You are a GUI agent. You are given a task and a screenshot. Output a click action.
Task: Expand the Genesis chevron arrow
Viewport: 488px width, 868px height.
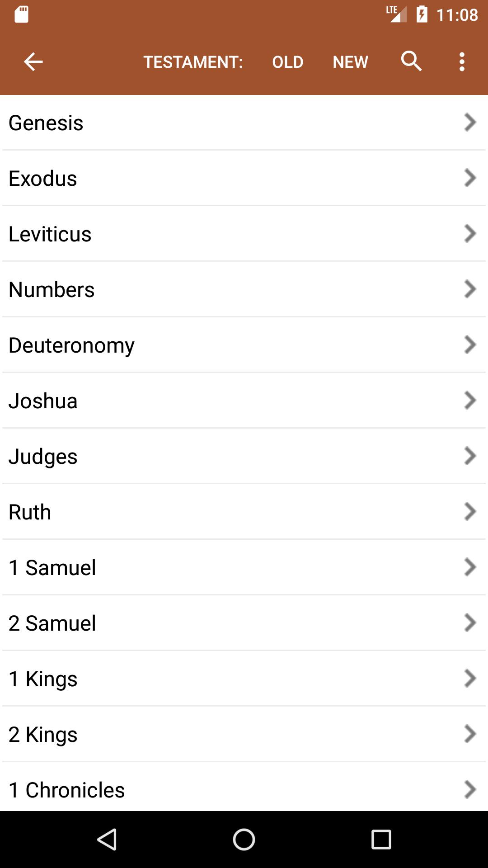[470, 122]
